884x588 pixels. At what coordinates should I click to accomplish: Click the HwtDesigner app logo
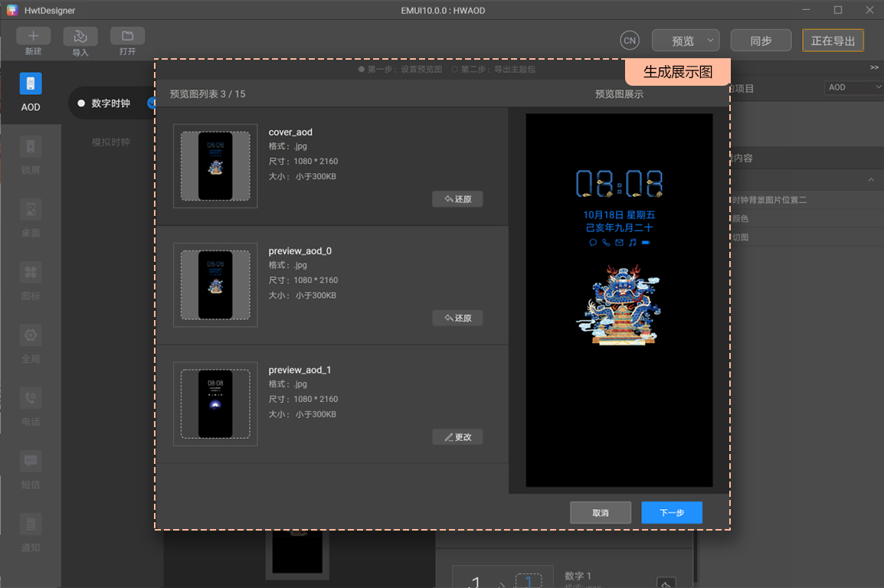point(11,10)
